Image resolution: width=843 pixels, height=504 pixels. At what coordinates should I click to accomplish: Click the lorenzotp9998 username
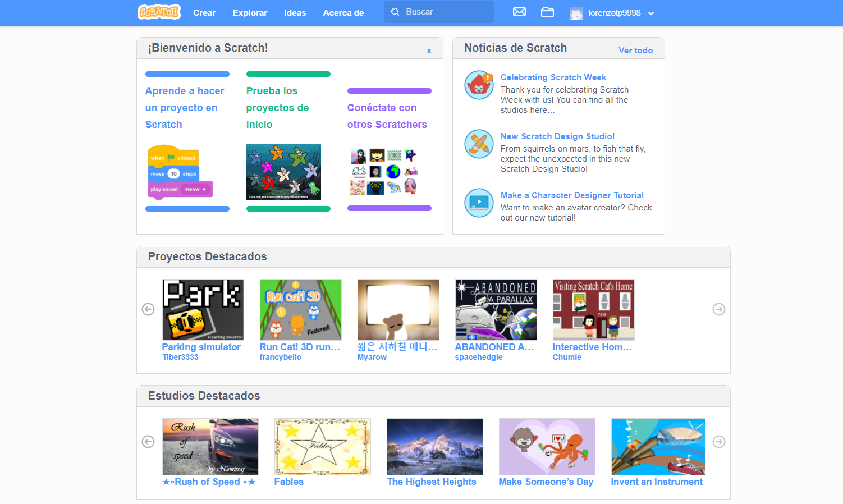click(615, 13)
